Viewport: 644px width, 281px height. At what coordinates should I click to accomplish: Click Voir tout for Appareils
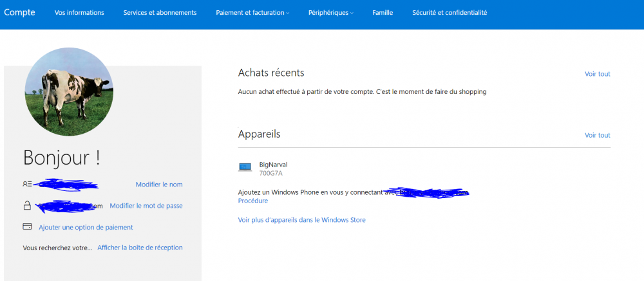(x=598, y=136)
